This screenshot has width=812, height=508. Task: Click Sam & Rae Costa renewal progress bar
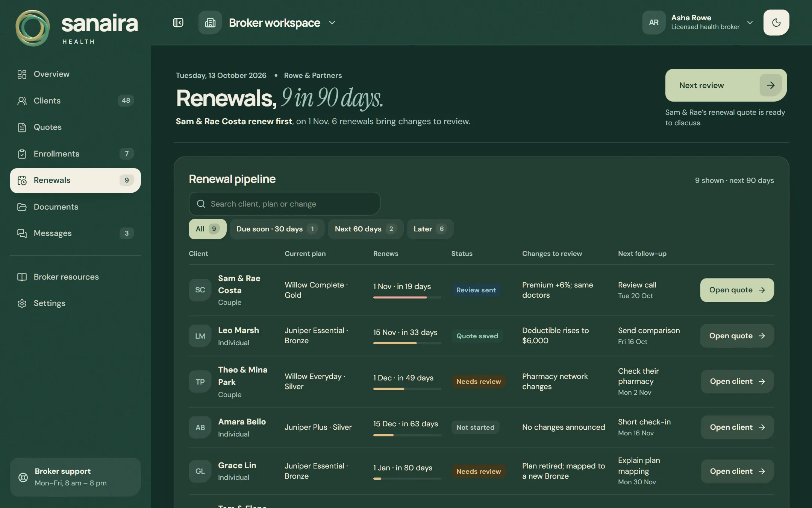point(407,297)
